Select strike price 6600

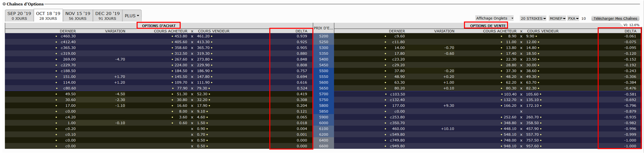(324, 146)
